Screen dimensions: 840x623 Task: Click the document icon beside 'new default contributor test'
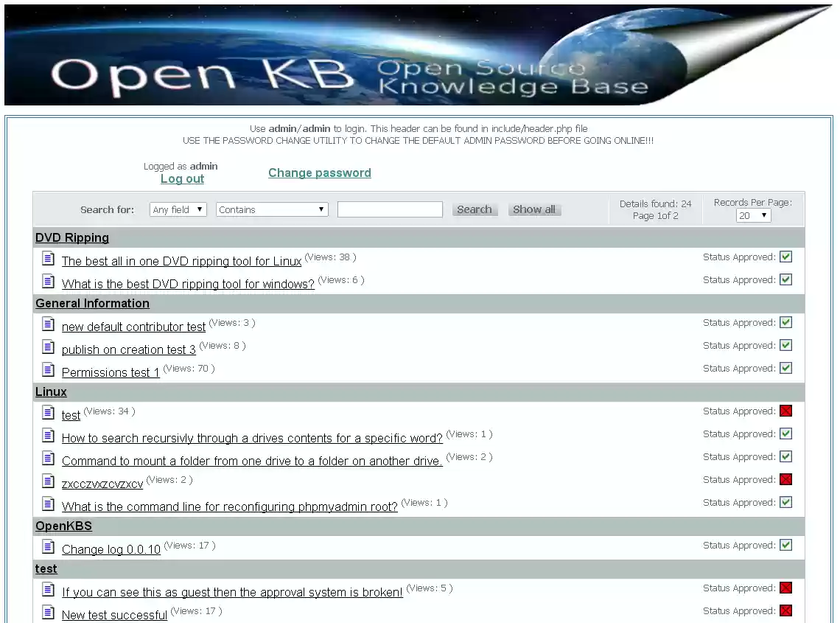point(48,322)
